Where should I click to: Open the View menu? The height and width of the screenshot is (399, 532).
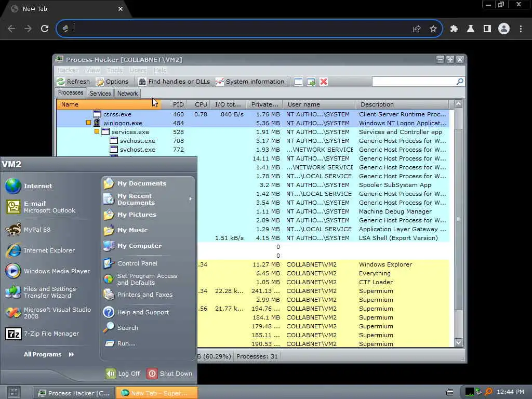92,70
